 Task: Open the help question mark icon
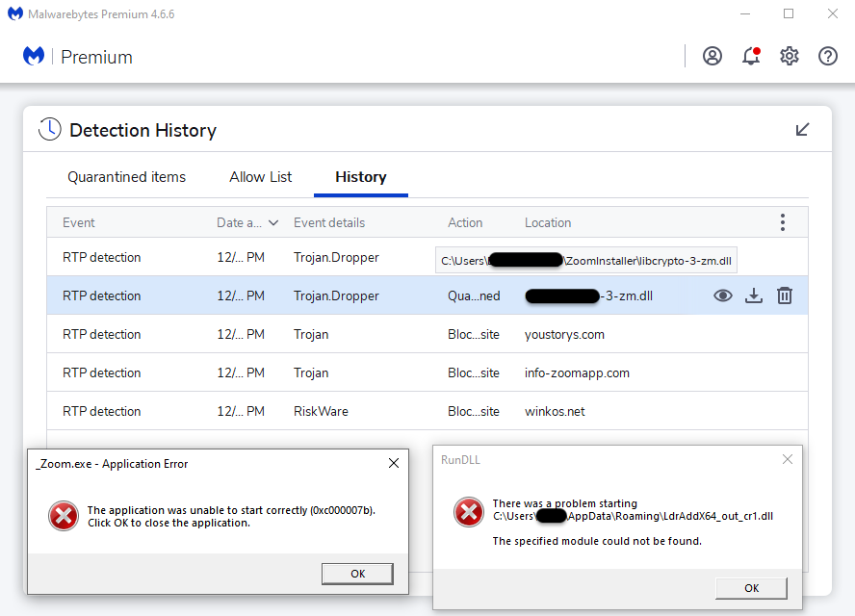(828, 56)
